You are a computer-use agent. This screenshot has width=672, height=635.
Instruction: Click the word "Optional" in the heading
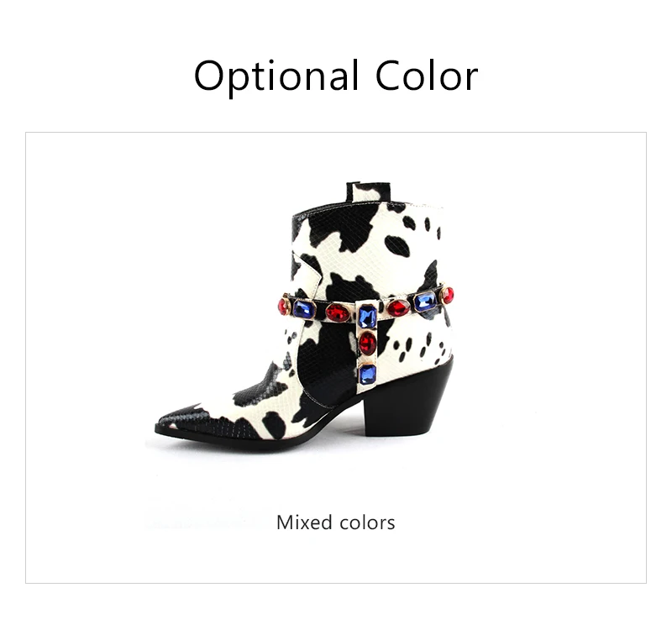(276, 77)
